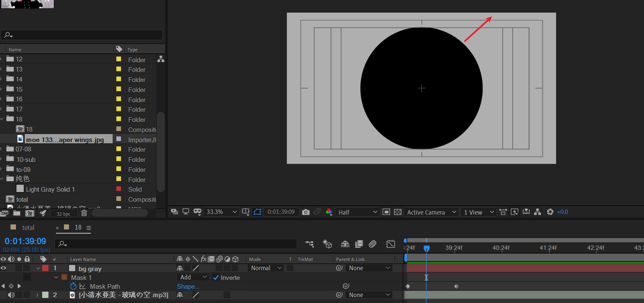Viewport: 644px width, 303px height.
Task: Take a snapshot with the camera icon
Action: (306, 212)
